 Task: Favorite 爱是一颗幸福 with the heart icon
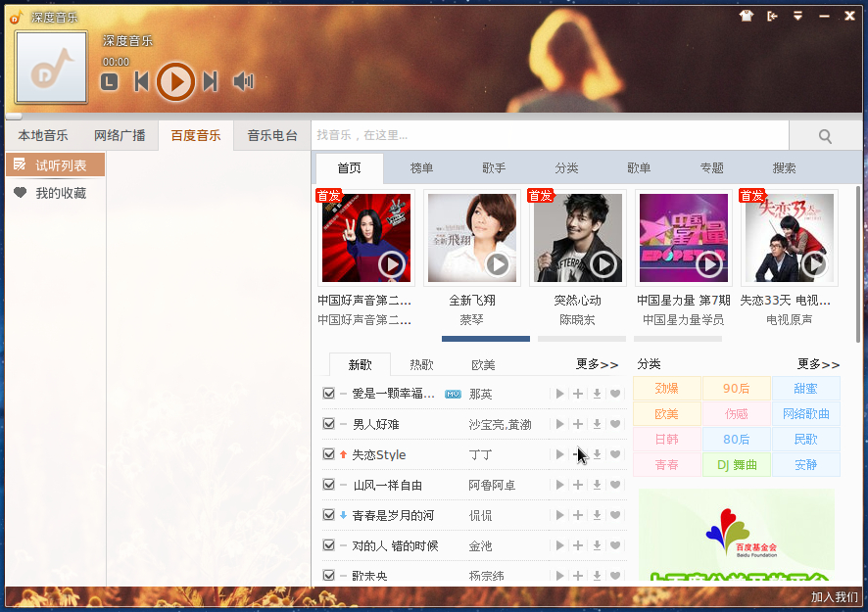pos(615,394)
